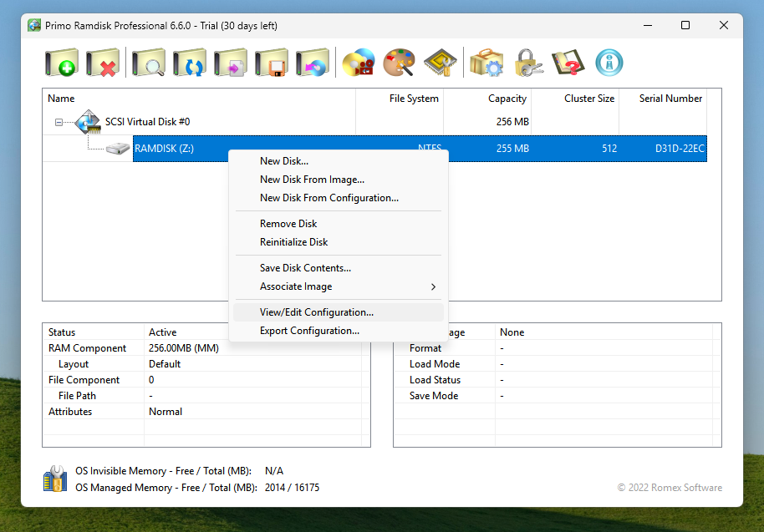Click the blue Refresh Disk toolbar icon

coord(190,62)
